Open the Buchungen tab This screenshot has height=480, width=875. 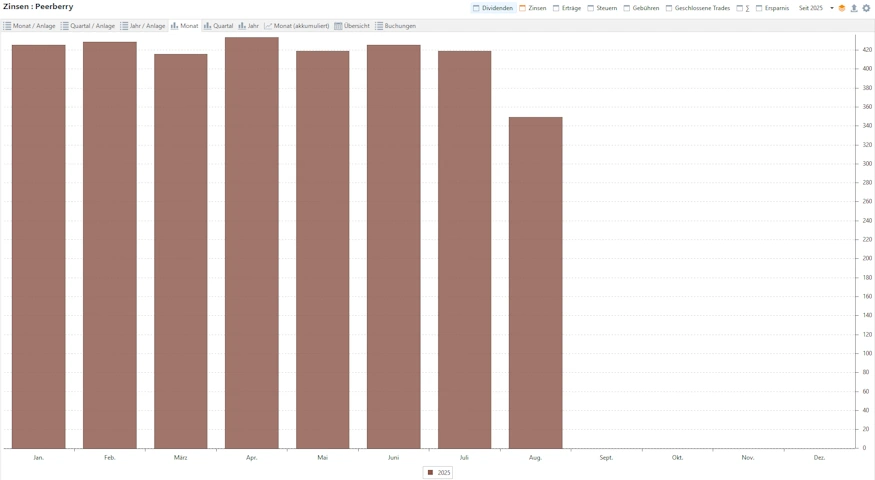[396, 26]
